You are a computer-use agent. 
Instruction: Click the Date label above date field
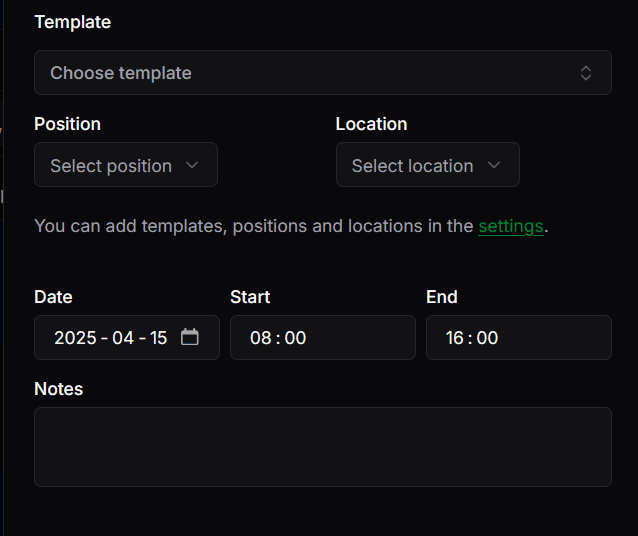coord(53,297)
